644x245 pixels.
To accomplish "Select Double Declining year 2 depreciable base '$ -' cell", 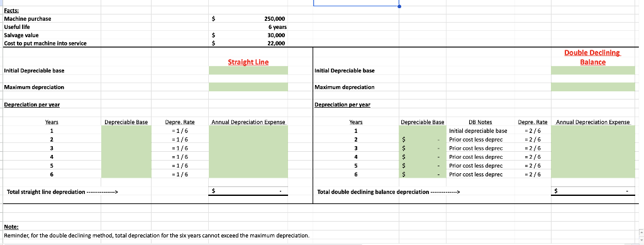I will [422, 139].
